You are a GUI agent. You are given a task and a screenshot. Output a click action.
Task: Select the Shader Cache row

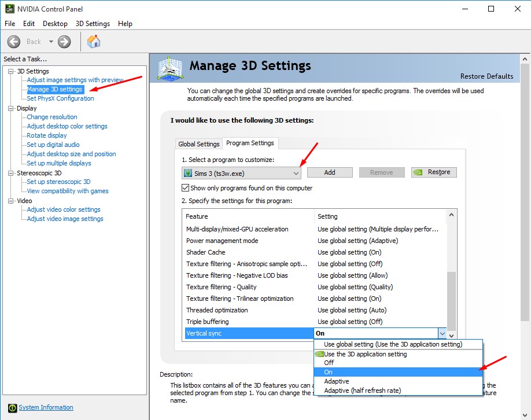pos(316,252)
